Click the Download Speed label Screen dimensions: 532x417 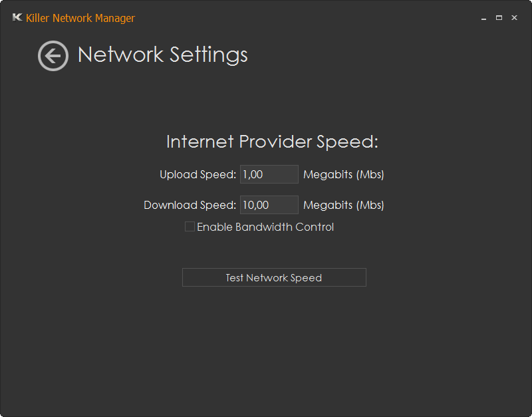click(x=190, y=205)
